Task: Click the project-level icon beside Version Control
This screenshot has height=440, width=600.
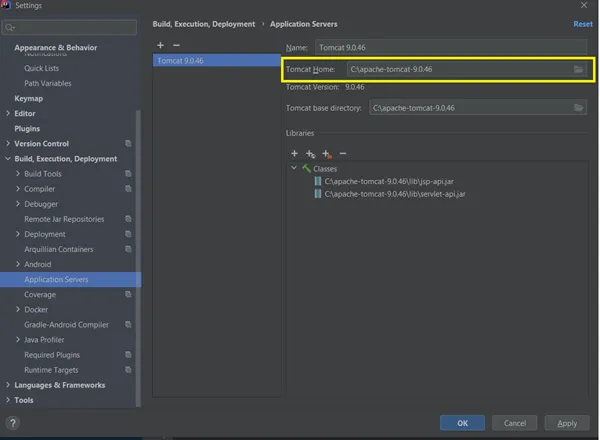Action: [x=128, y=143]
